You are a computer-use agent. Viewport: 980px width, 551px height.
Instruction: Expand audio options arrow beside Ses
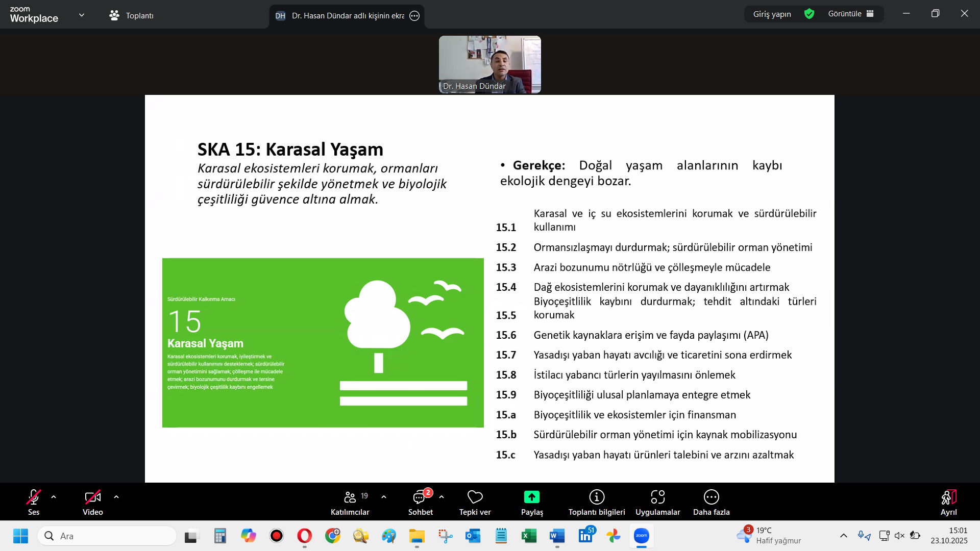pyautogui.click(x=54, y=497)
